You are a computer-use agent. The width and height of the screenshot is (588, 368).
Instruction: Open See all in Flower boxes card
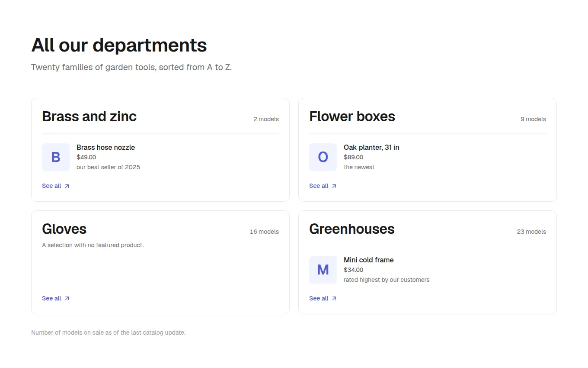point(323,186)
